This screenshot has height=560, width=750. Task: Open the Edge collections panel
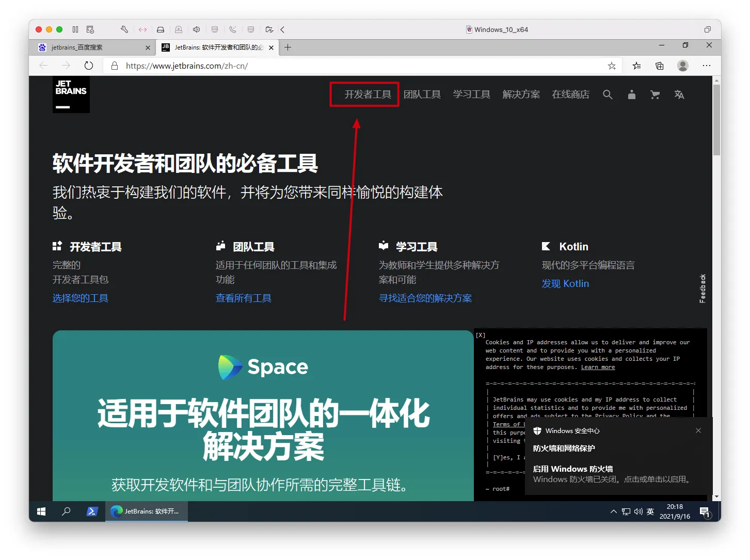660,66
